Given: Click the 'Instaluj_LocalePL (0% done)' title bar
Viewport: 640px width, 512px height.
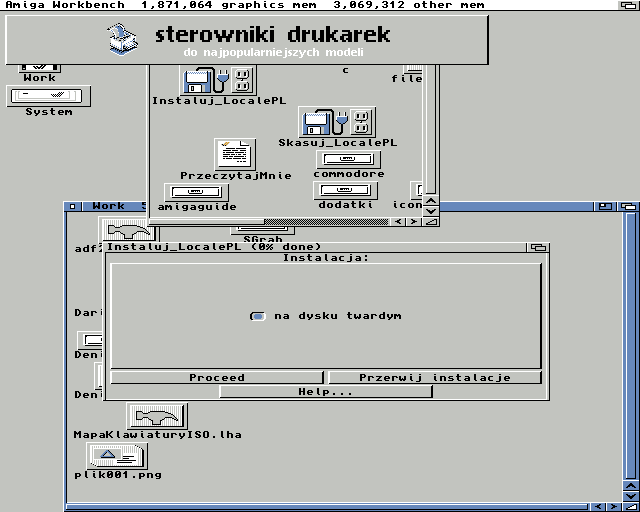Looking at the screenshot, I should (x=315, y=247).
